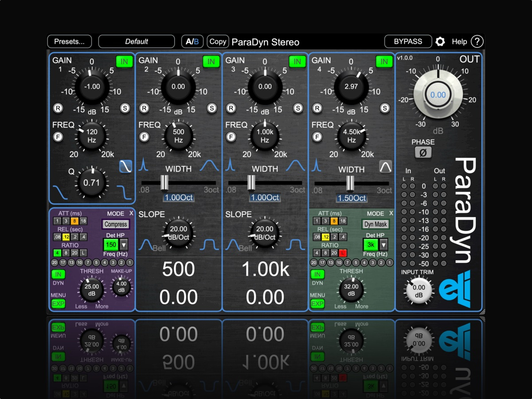Click the INPUT TRIM knob
This screenshot has width=532, height=399.
pos(419,291)
